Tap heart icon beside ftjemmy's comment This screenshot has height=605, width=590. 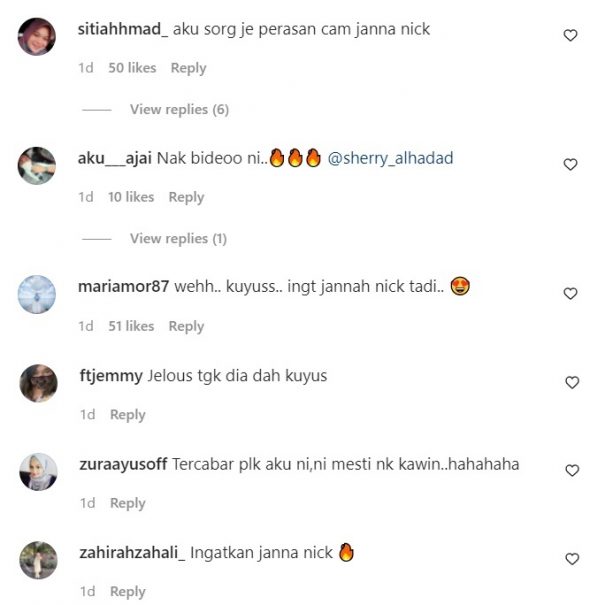(x=572, y=382)
